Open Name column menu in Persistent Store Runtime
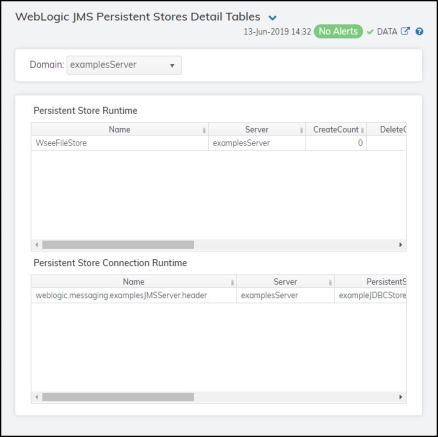438x437 pixels. [204, 130]
